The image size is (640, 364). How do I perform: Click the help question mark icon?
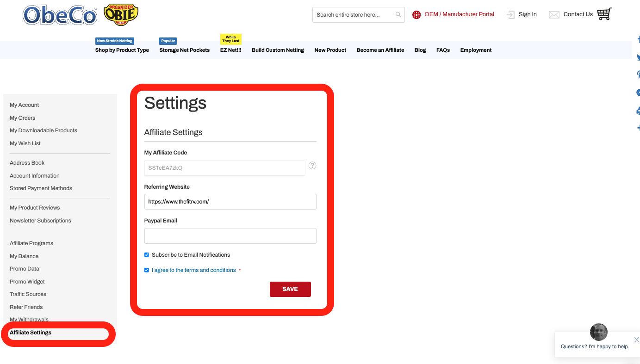point(312,166)
